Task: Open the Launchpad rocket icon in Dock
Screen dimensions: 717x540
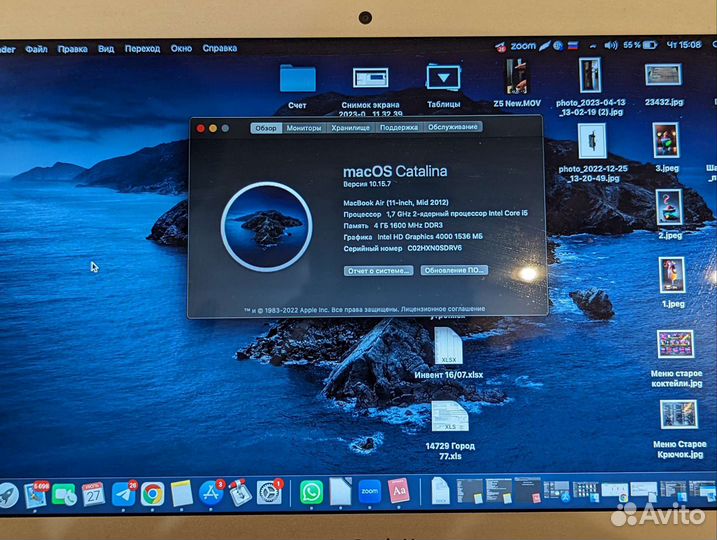Action: click(8, 495)
